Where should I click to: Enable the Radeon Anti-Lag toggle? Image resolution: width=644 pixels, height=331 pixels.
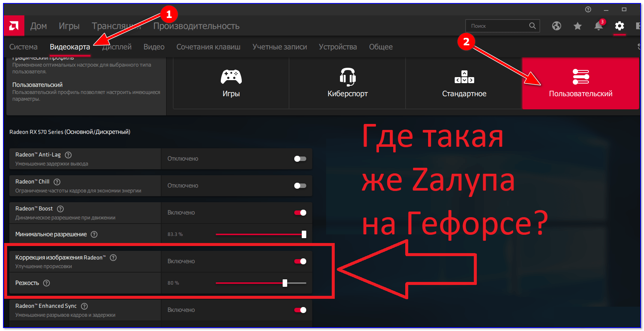pyautogui.click(x=300, y=159)
